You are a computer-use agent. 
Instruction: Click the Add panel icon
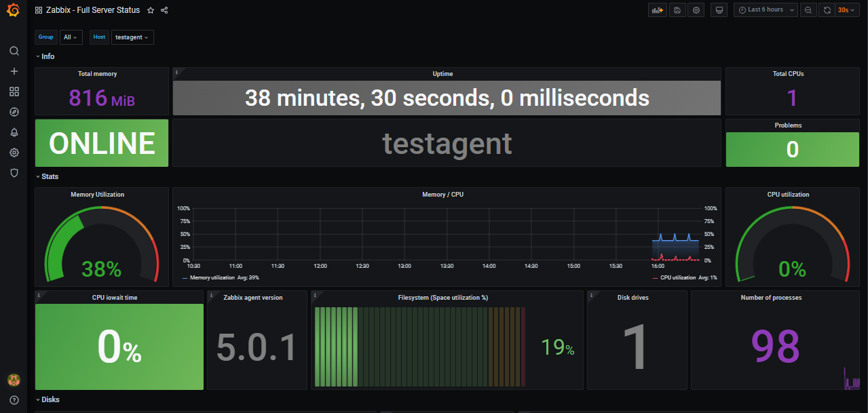coord(657,9)
